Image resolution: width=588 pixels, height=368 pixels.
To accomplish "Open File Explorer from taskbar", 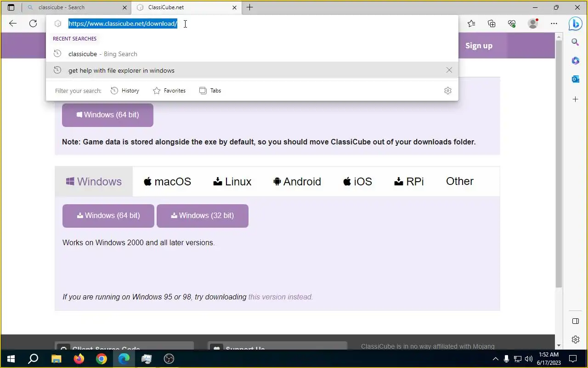I will [56, 359].
